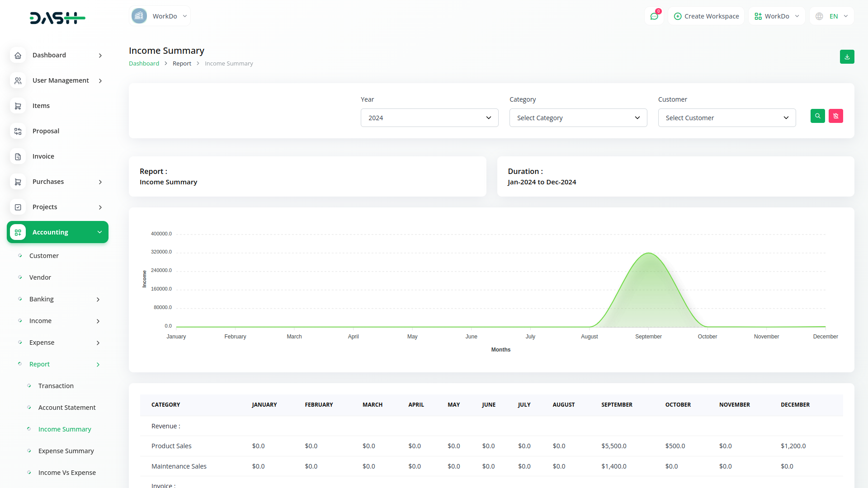Click the green search filter icon
The image size is (868, 488).
click(817, 116)
